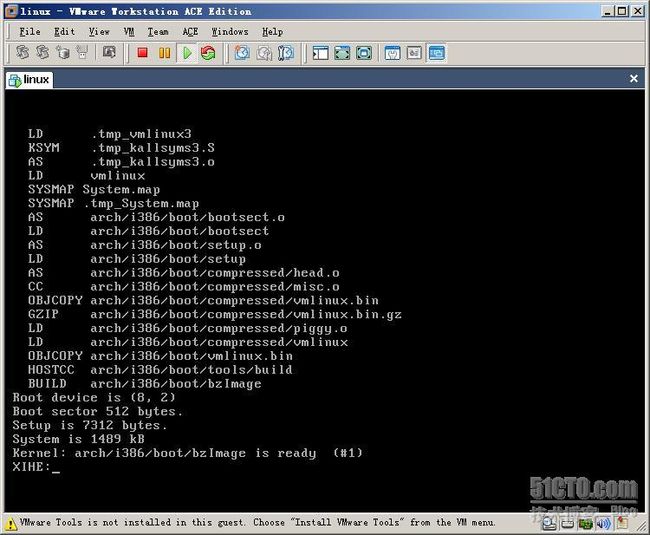Click the first grayed toolbar icon

(x=22, y=52)
